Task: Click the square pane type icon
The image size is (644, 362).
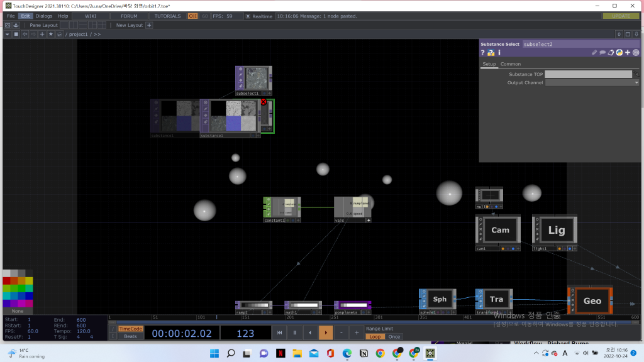Action: [16, 34]
